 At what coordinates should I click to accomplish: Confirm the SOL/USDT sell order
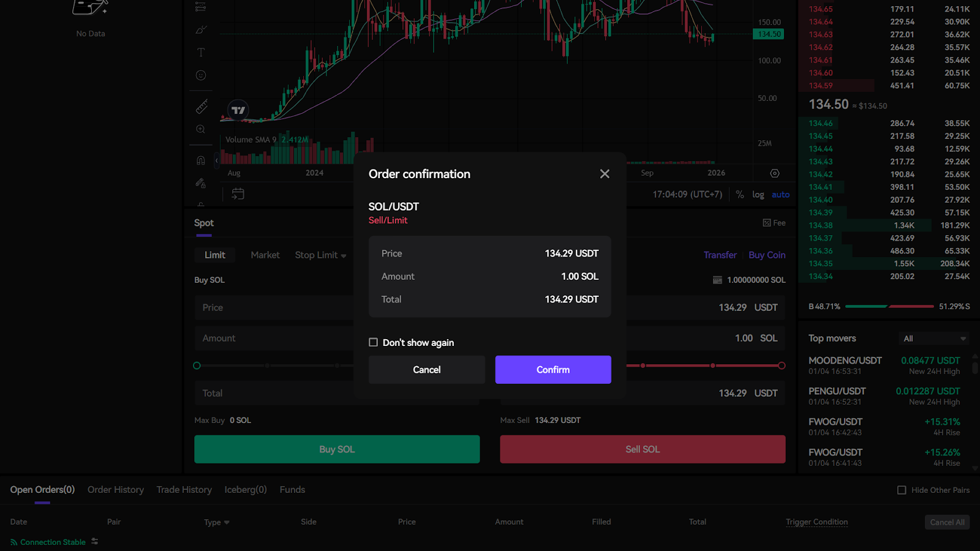(552, 370)
